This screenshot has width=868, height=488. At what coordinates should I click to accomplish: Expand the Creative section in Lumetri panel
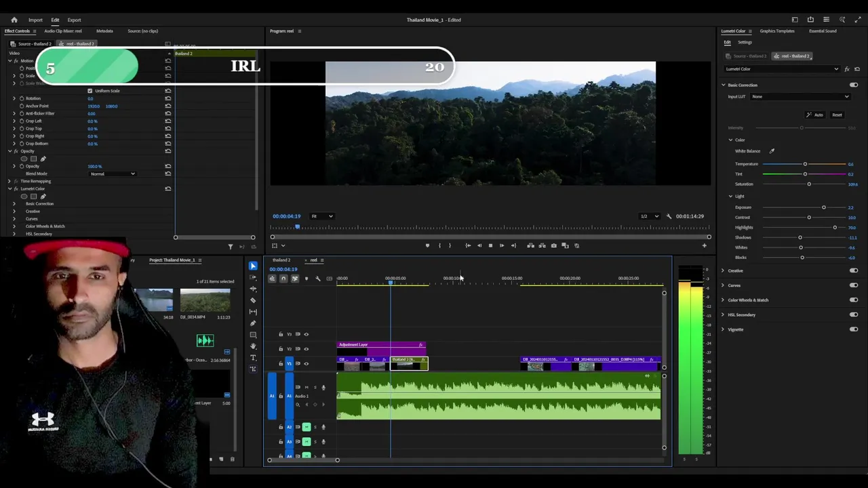point(723,270)
